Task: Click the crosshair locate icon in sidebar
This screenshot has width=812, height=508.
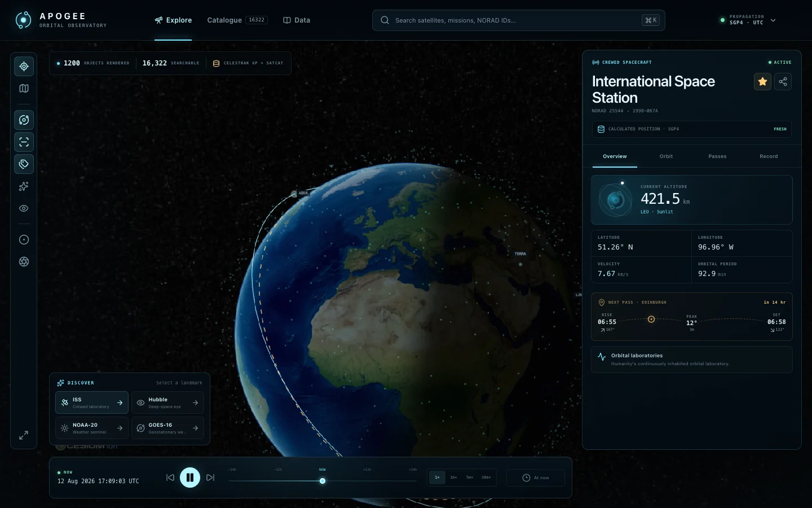Action: (24, 66)
